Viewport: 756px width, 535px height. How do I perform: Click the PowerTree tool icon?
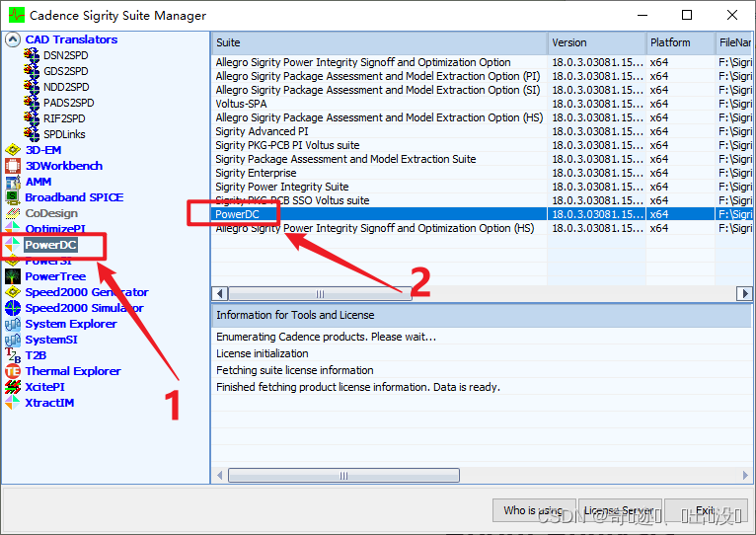click(13, 276)
